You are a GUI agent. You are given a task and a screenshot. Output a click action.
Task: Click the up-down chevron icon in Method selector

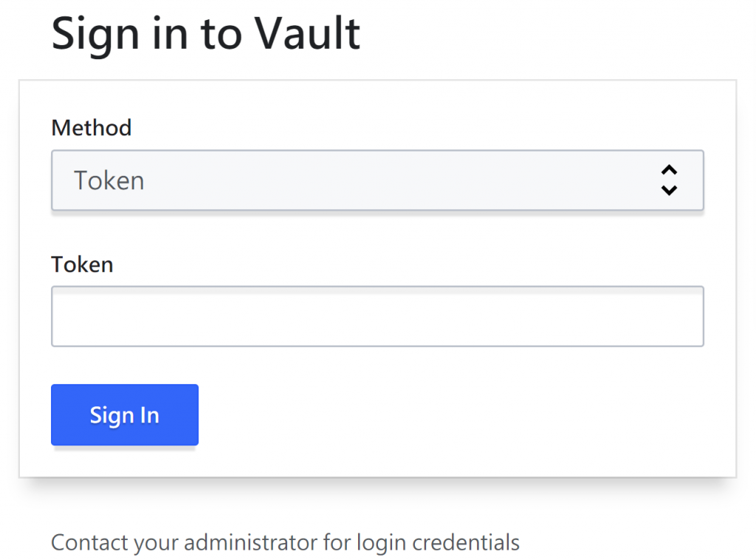(669, 180)
